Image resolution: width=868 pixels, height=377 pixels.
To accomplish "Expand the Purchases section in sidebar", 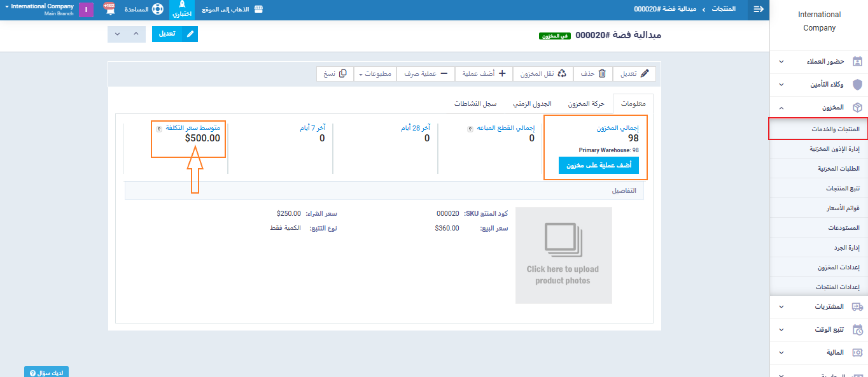I will pos(818,306).
